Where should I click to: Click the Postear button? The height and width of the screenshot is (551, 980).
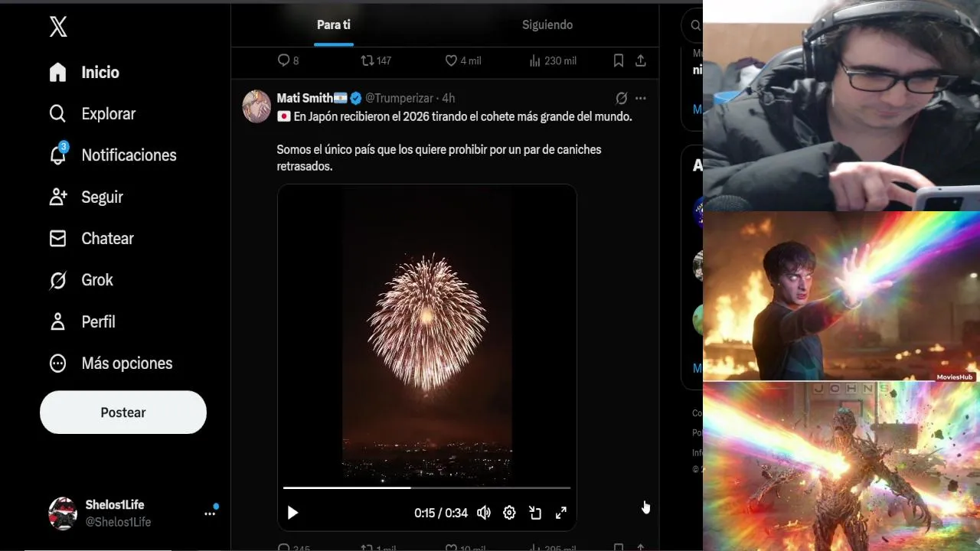coord(123,412)
